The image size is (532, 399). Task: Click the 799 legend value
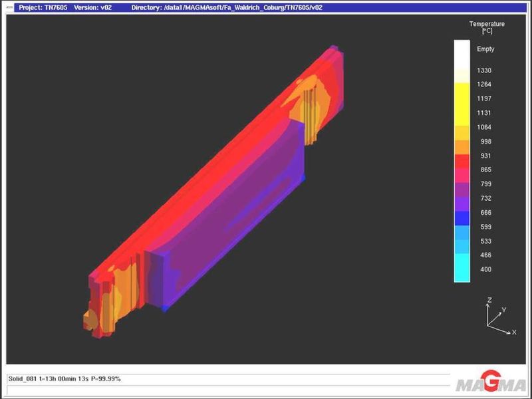click(486, 184)
